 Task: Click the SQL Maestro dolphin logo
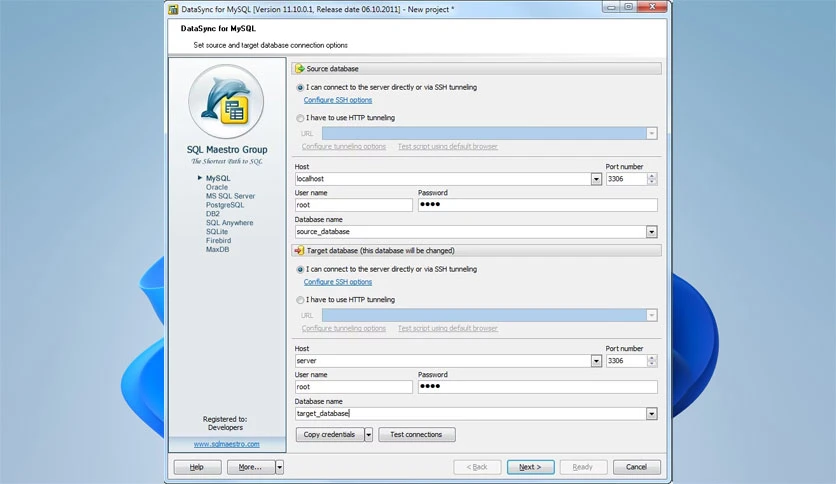[x=226, y=101]
